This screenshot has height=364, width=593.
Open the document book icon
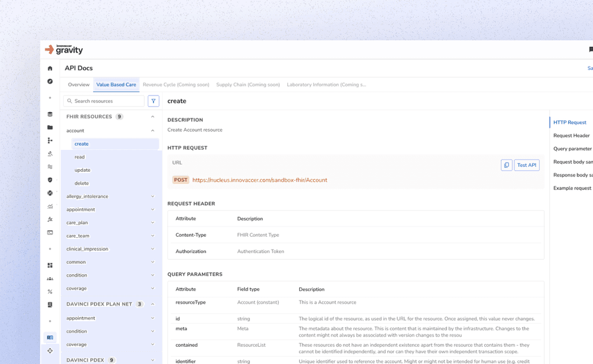pyautogui.click(x=50, y=304)
